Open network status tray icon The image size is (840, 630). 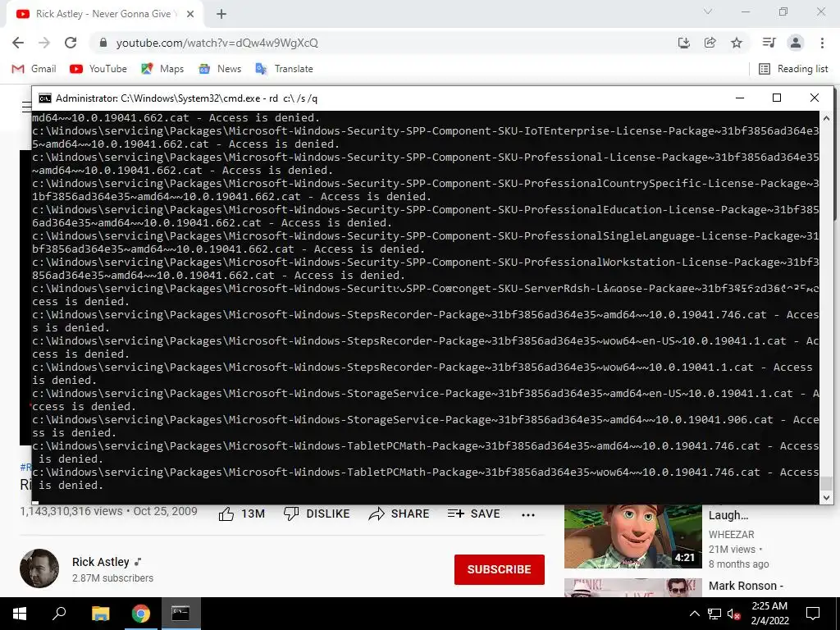point(714,614)
